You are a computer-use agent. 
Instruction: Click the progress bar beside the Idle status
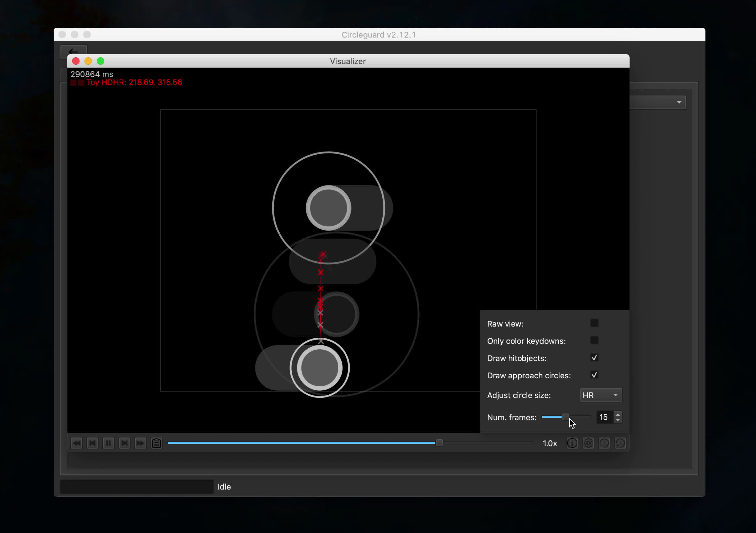pos(137,486)
